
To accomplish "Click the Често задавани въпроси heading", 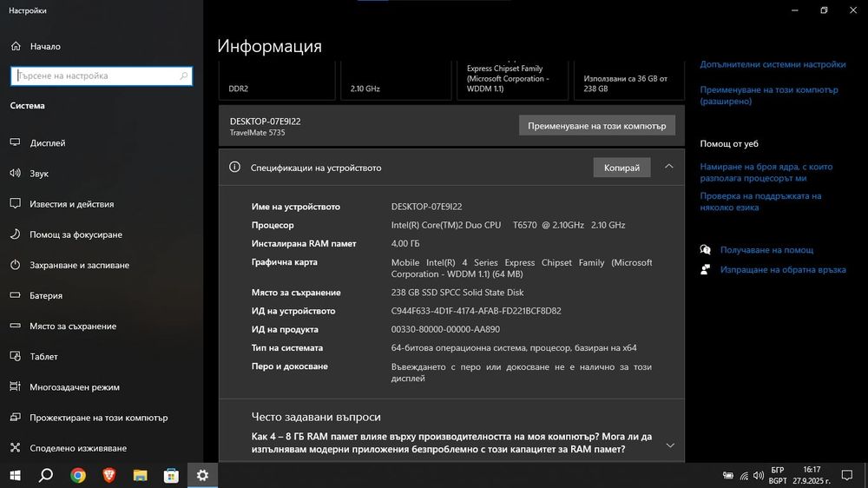I will point(316,417).
